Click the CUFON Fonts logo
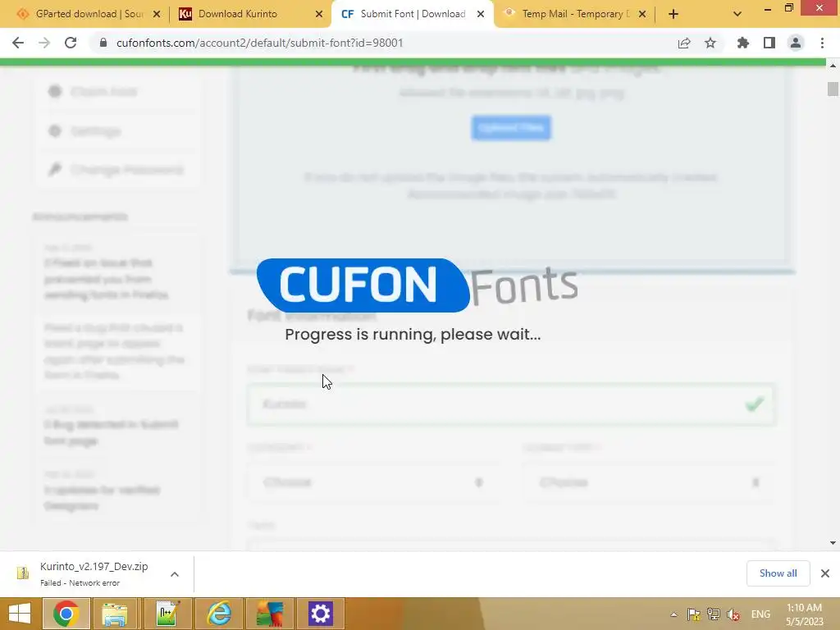The width and height of the screenshot is (840, 630). click(418, 285)
